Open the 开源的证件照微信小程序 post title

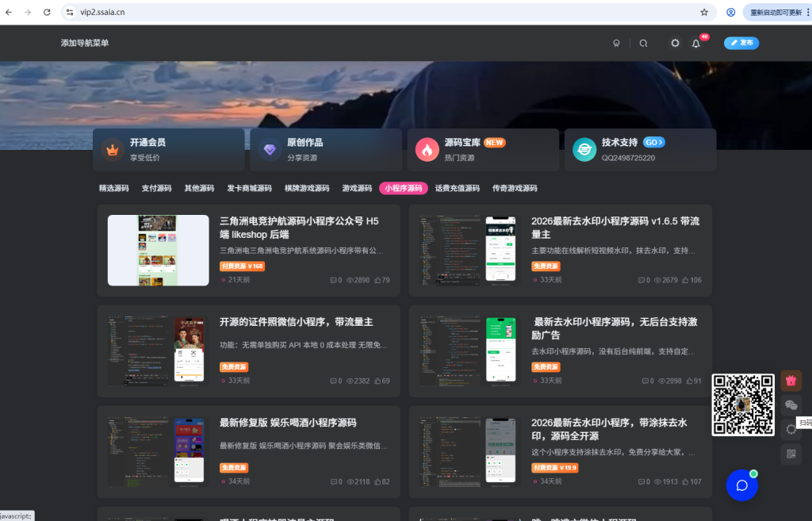coord(297,322)
